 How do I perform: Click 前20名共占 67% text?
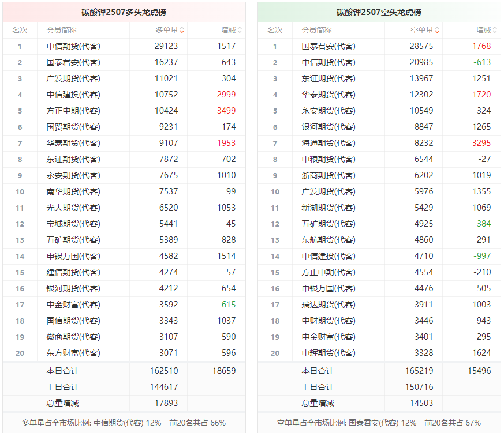tap(453, 423)
